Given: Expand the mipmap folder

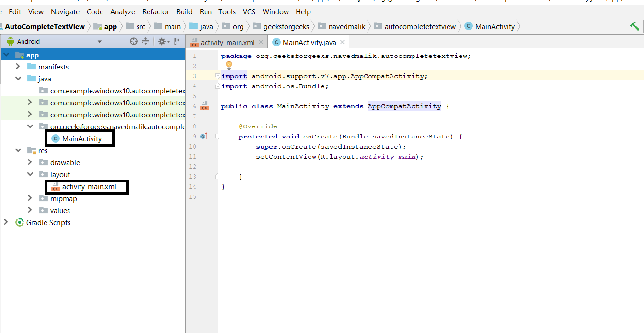Looking at the screenshot, I should [30, 198].
